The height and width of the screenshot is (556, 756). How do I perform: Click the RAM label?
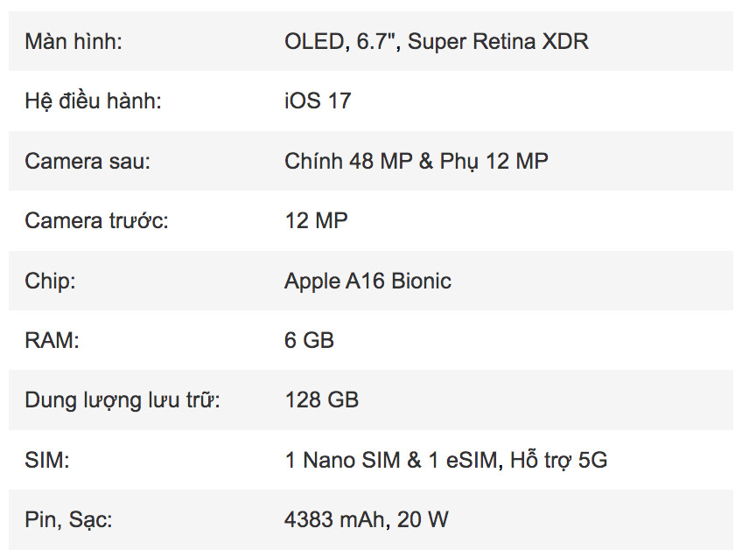click(52, 341)
